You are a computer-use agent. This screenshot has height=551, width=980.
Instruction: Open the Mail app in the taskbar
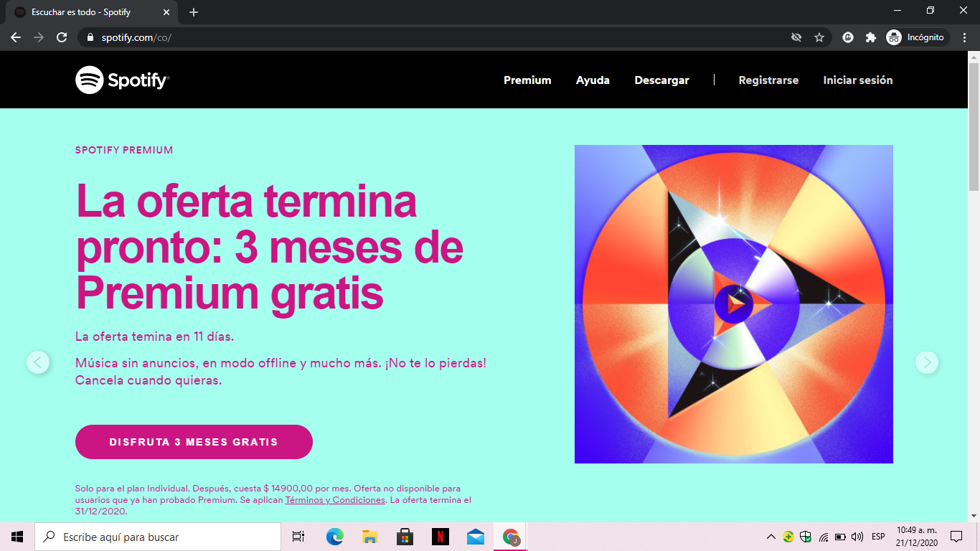pyautogui.click(x=476, y=537)
